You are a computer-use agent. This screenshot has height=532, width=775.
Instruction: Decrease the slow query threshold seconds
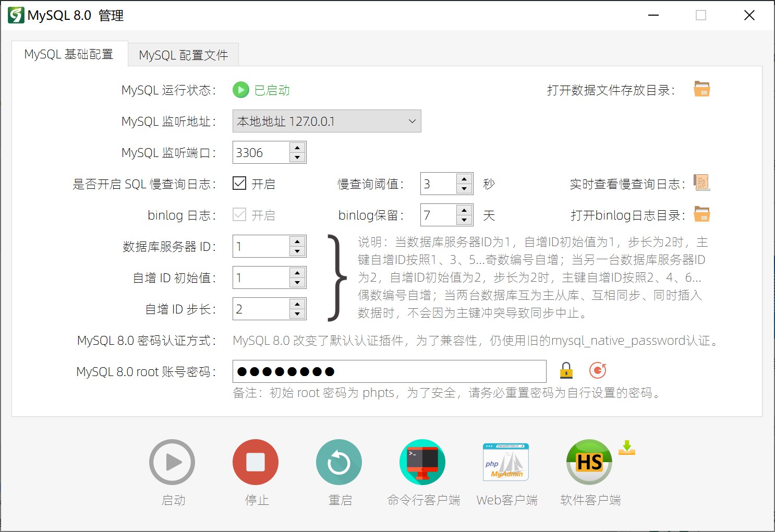(x=464, y=189)
